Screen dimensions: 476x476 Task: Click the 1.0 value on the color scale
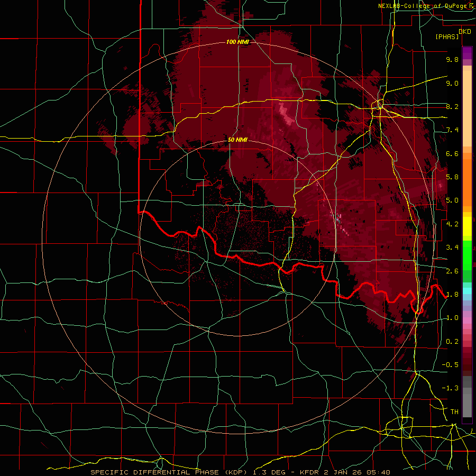[452, 318]
